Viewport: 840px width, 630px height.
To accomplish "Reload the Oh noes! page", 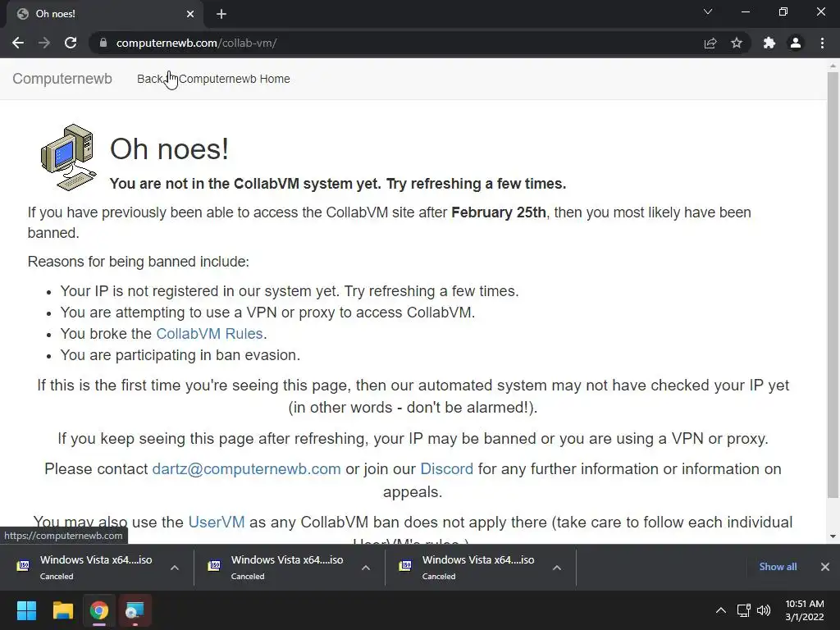I will [71, 43].
